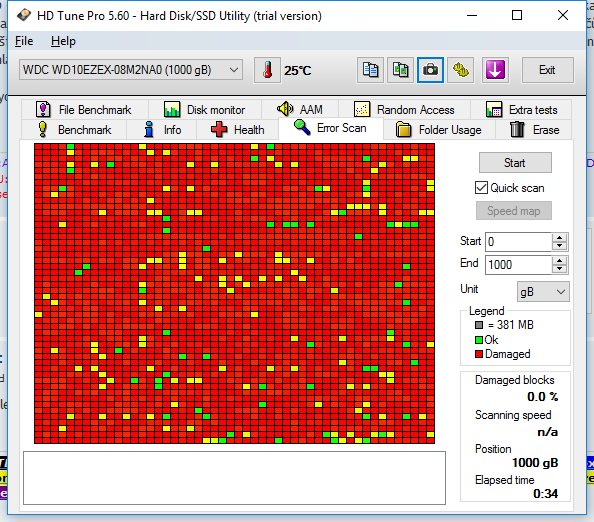
Task: Uncheck the Quick scan checkbox
Action: click(481, 188)
